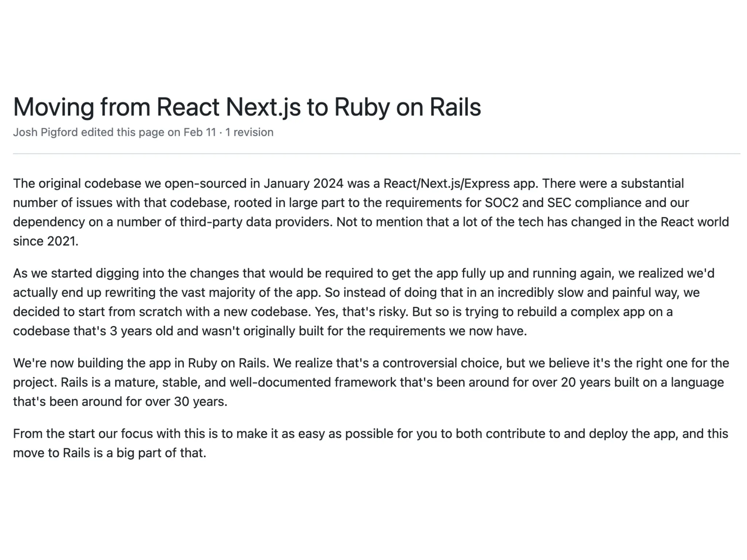The image size is (747, 560).
Task: Click the page title Moving from React Next.js
Action: click(247, 107)
